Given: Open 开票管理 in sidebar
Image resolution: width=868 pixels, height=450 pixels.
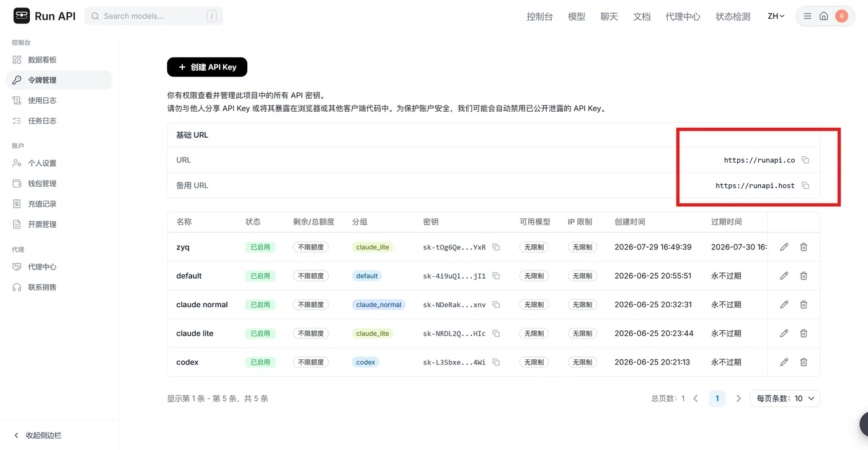Looking at the screenshot, I should 59,225.
